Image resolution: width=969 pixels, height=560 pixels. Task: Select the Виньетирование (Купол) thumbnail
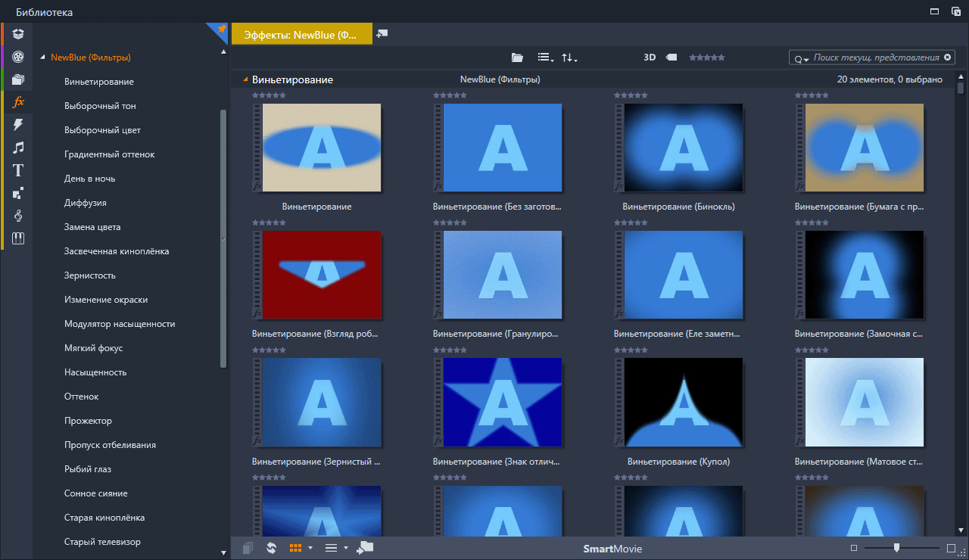coord(684,402)
